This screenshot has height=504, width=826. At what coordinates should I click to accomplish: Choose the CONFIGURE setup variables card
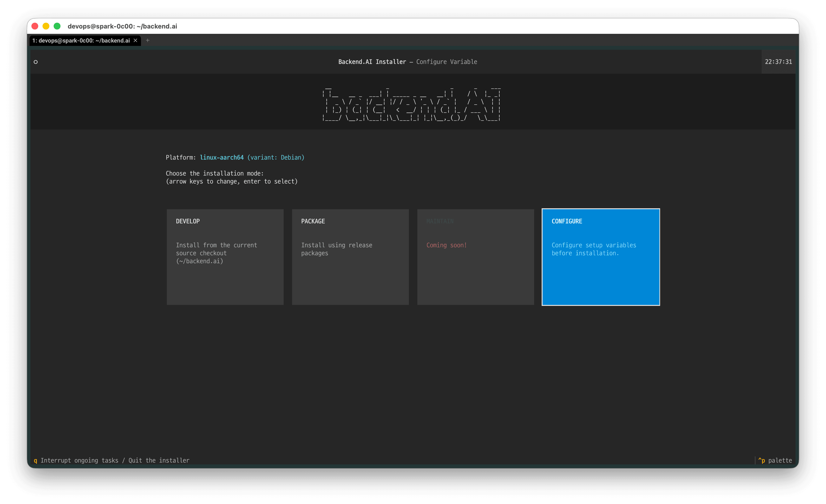point(601,257)
